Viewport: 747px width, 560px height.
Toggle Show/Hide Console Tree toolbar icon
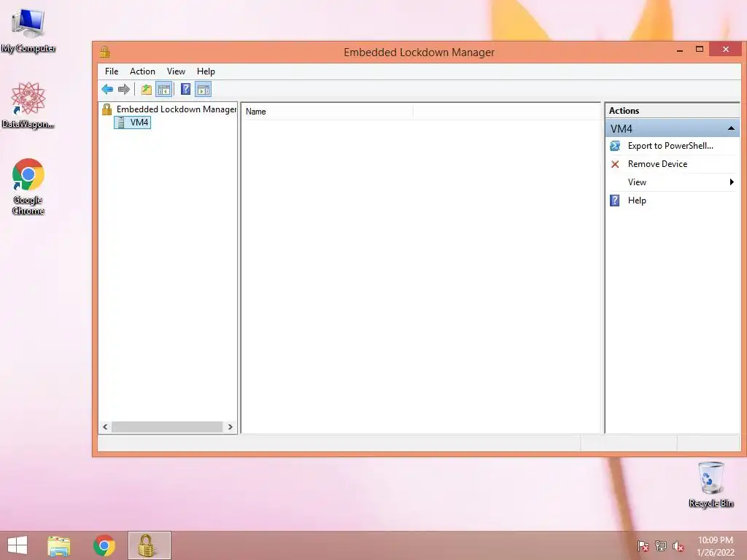[163, 89]
